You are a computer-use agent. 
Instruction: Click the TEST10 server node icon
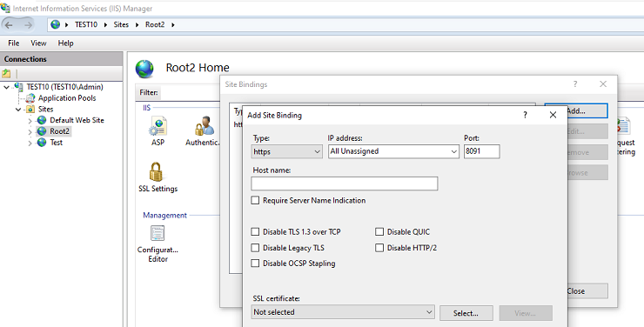pos(18,87)
